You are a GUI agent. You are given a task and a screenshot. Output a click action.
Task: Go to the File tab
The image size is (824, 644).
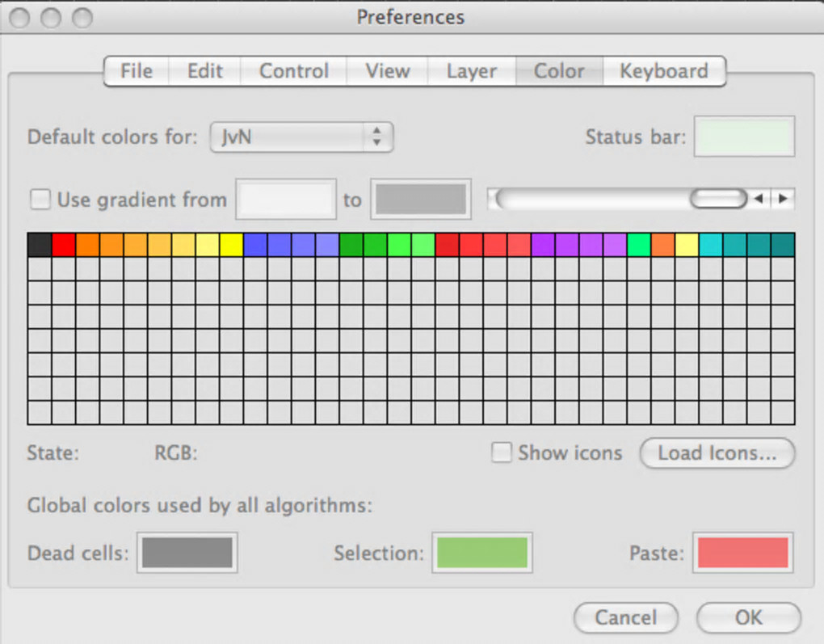coord(136,71)
